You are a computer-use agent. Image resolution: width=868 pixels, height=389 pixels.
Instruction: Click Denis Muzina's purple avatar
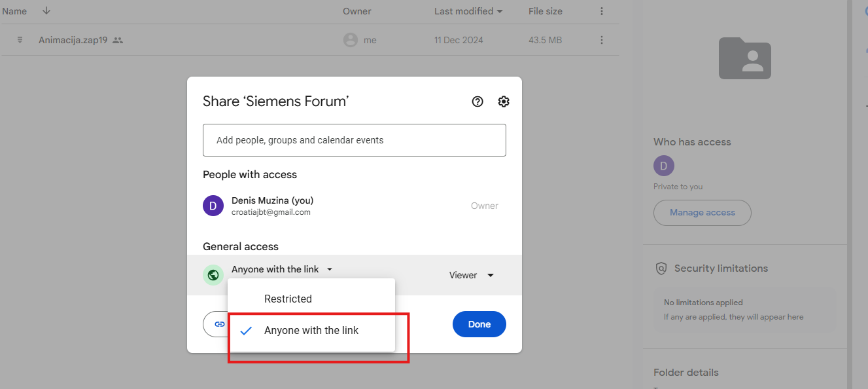[x=213, y=206]
